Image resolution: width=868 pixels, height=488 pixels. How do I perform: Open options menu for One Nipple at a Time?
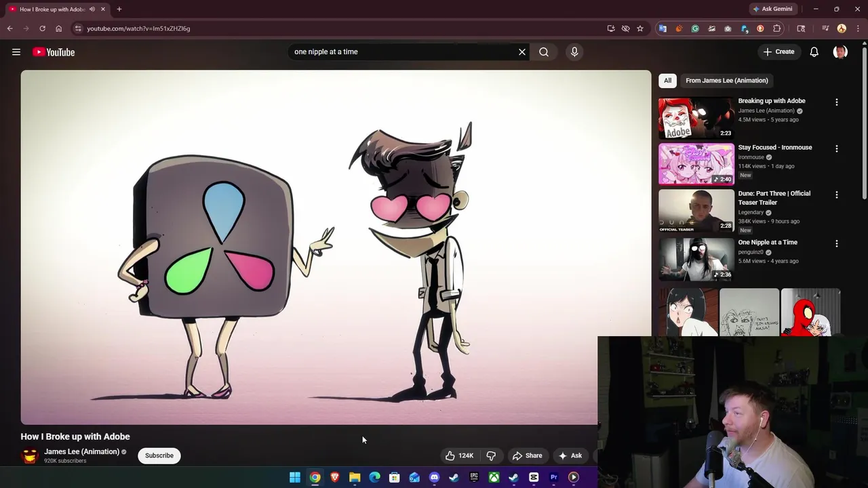click(836, 243)
